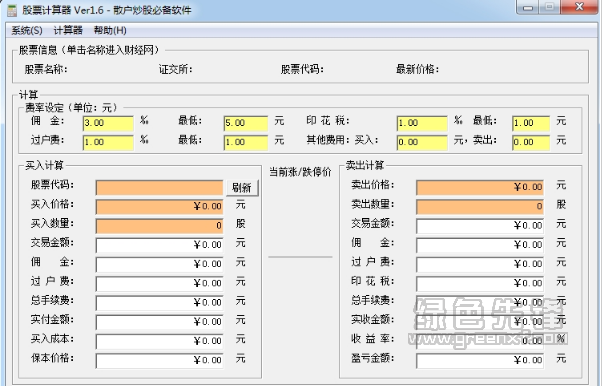The image size is (603, 386).
Task: Click the 卖出价格 input field
Action: coord(480,187)
